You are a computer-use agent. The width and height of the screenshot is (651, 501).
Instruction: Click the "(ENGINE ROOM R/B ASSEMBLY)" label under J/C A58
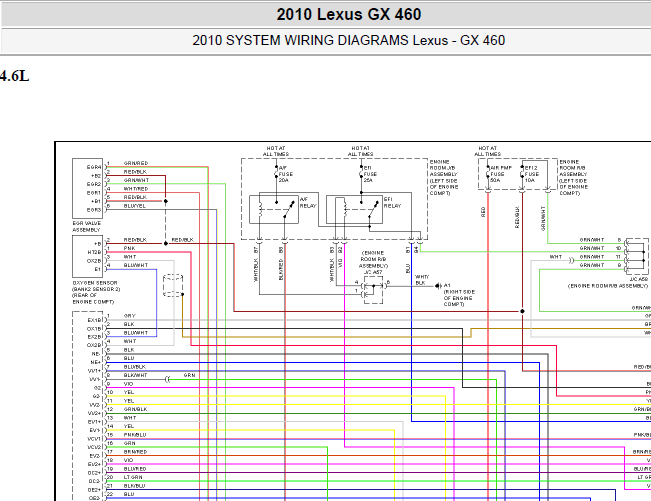point(608,286)
